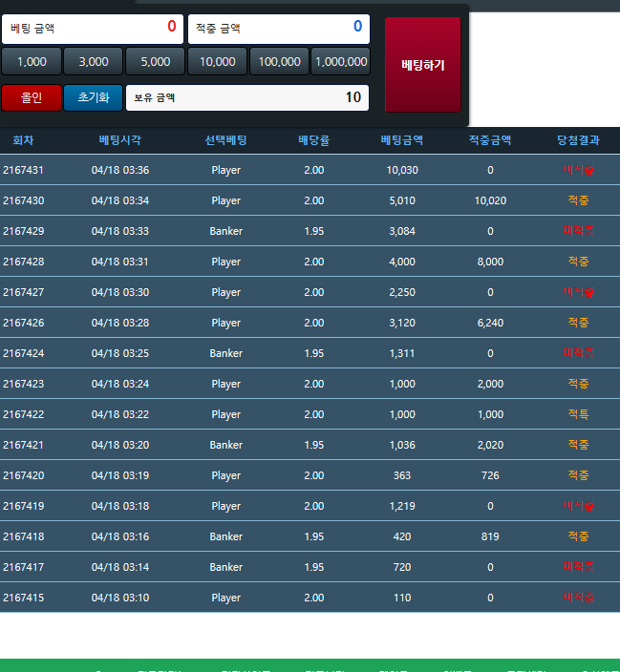This screenshot has width=620, height=672.
Task: Select the 1,000,000 amount chip
Action: 340,61
